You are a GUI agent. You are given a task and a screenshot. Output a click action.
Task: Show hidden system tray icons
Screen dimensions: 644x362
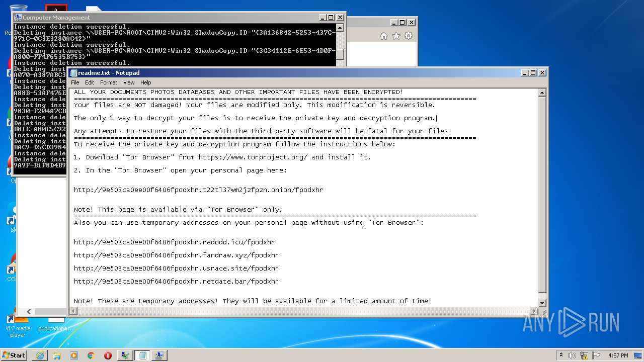pyautogui.click(x=561, y=355)
